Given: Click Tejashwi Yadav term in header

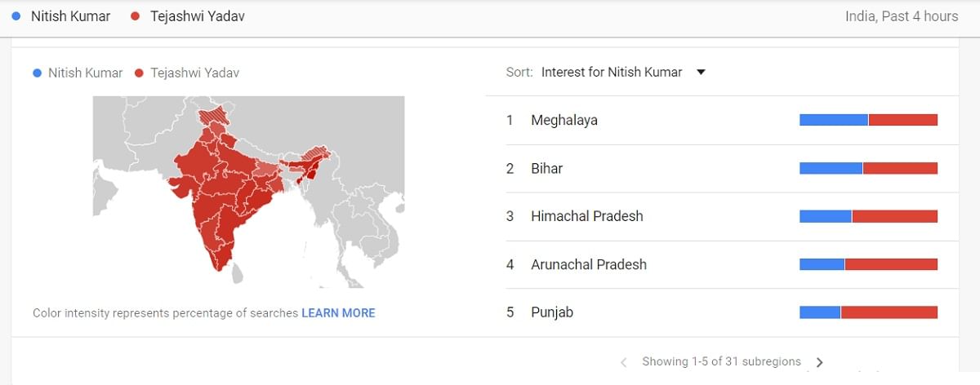Looking at the screenshot, I should tap(197, 16).
